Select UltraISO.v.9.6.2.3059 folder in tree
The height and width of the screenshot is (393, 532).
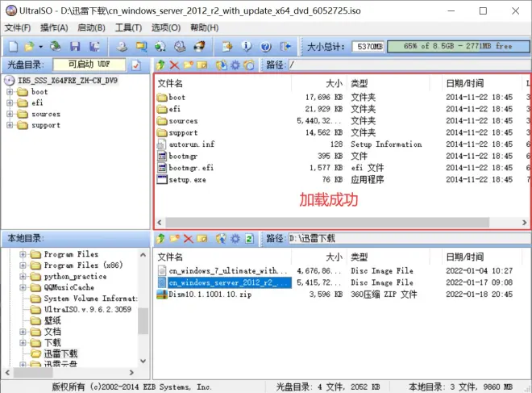click(x=88, y=309)
